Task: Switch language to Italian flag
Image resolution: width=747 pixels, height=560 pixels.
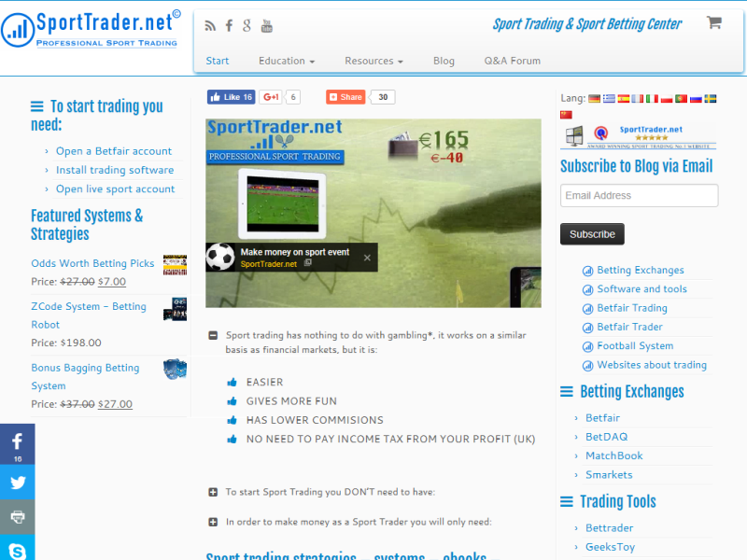Action: point(652,99)
